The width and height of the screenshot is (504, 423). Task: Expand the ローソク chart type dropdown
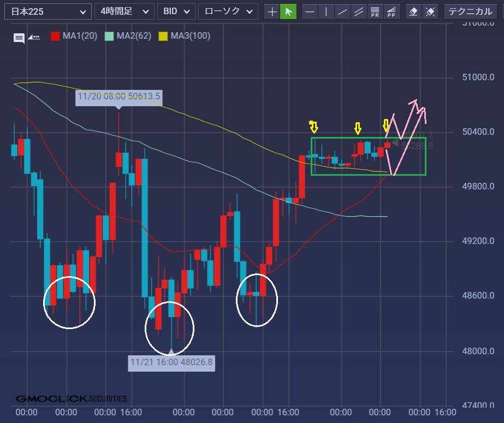click(228, 11)
